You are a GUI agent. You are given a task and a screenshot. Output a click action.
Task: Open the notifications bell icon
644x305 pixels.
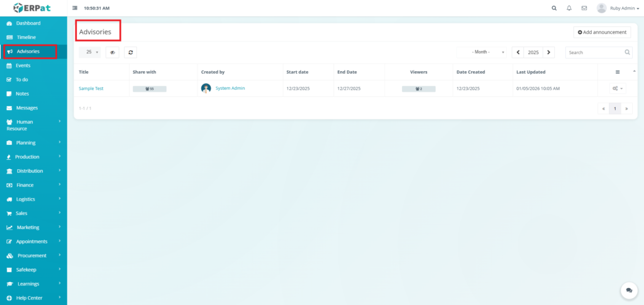569,8
